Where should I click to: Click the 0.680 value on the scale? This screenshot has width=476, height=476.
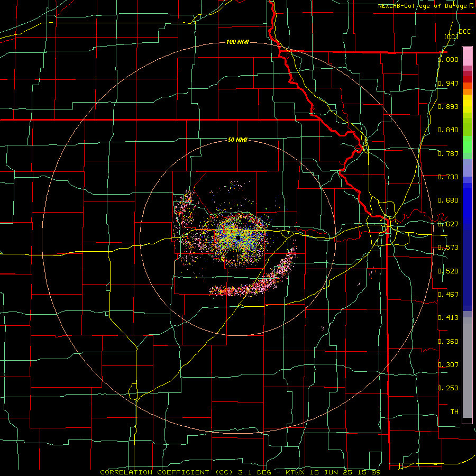coord(448,200)
